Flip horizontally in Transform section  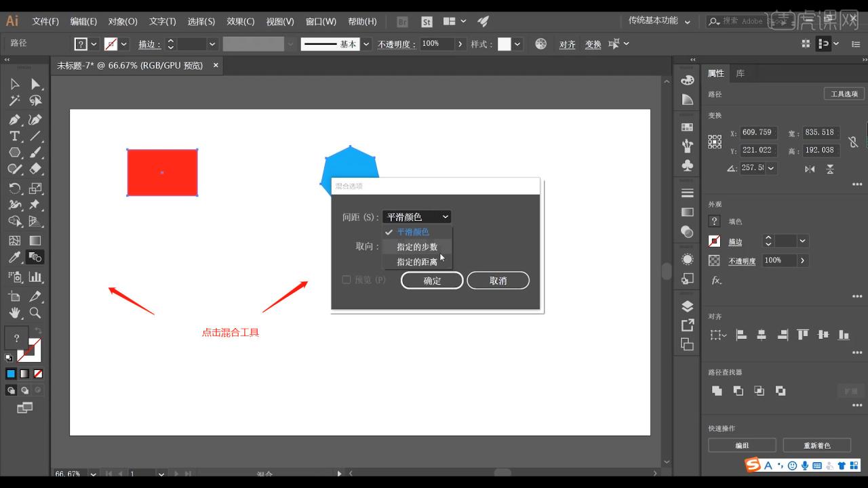click(x=810, y=168)
